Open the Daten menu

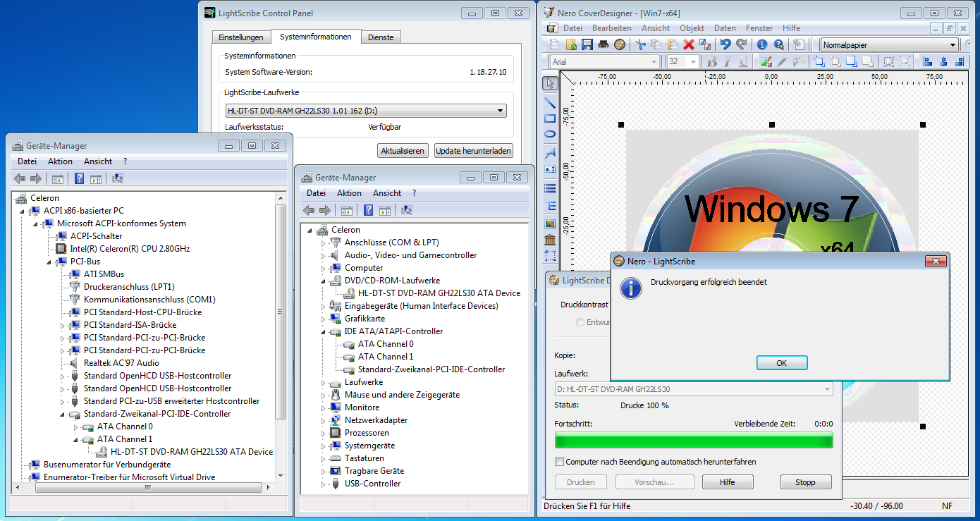click(725, 28)
